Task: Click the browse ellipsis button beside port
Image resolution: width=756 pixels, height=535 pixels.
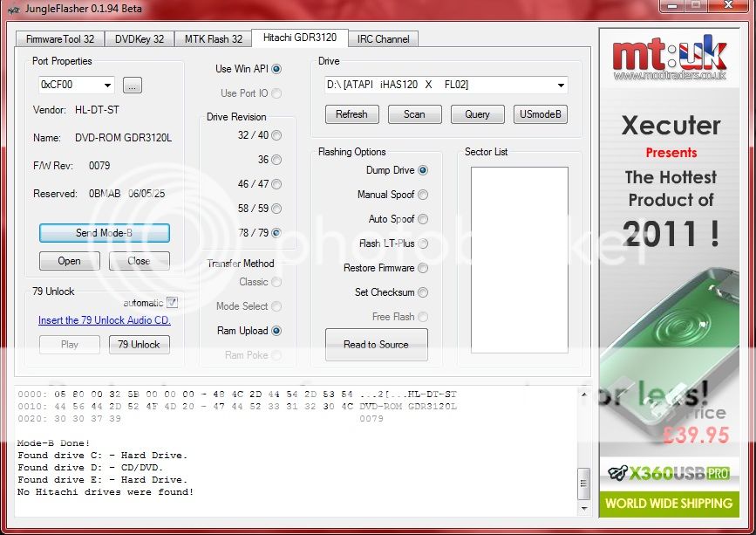Action: coord(132,86)
